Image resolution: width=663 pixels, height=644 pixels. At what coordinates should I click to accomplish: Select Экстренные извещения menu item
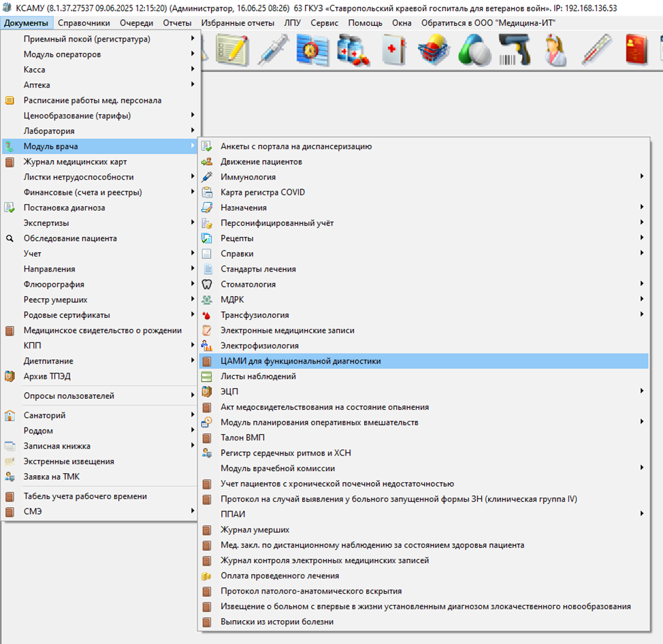click(100, 462)
